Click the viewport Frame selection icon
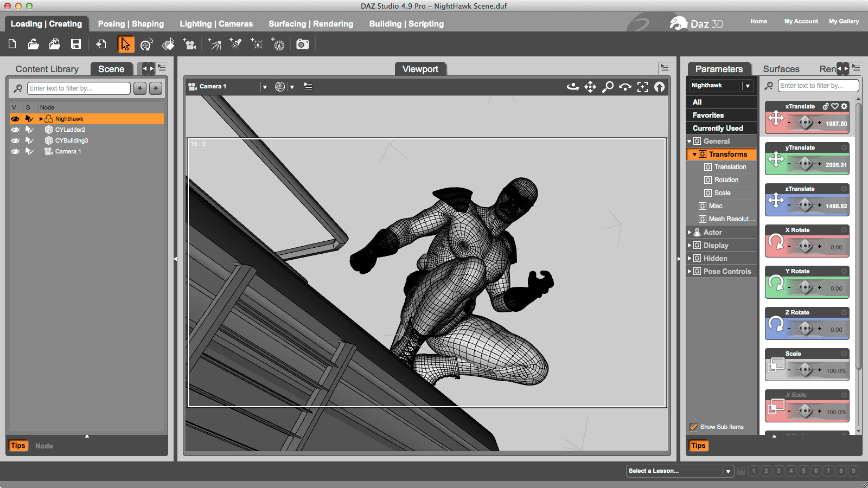Image resolution: width=868 pixels, height=488 pixels. (x=642, y=87)
